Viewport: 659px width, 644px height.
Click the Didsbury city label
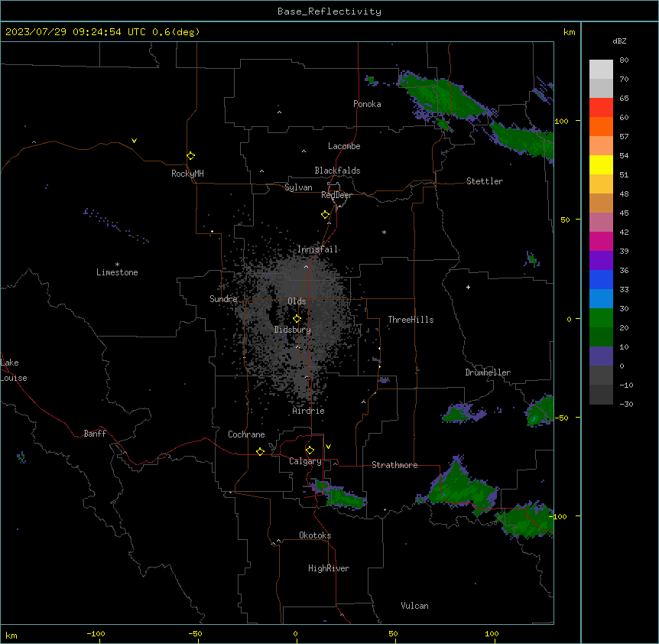(293, 330)
